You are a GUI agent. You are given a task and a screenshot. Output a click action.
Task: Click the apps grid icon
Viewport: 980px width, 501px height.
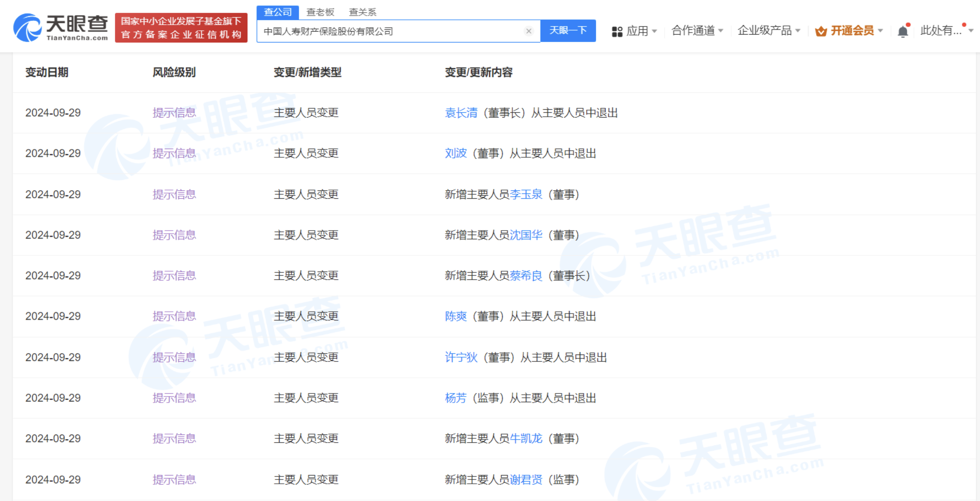617,31
